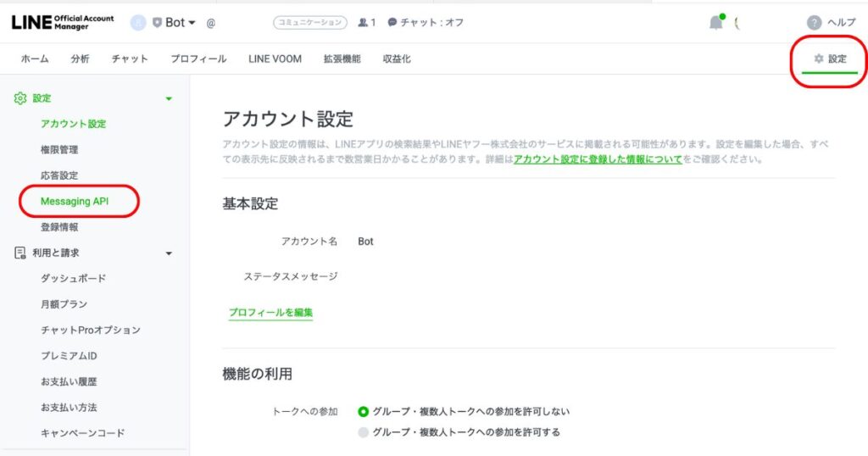Click the shield badge next to Bot
The image size is (868, 456).
point(157,23)
